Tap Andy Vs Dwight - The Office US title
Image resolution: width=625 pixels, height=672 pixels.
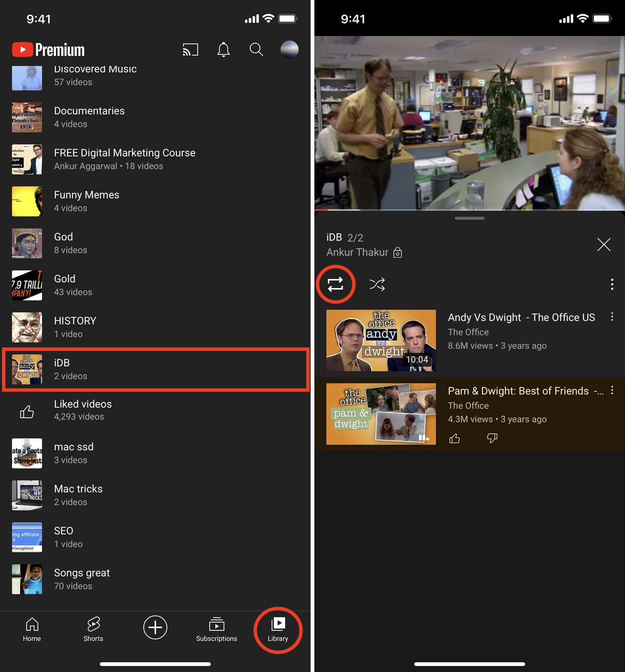[x=521, y=317]
